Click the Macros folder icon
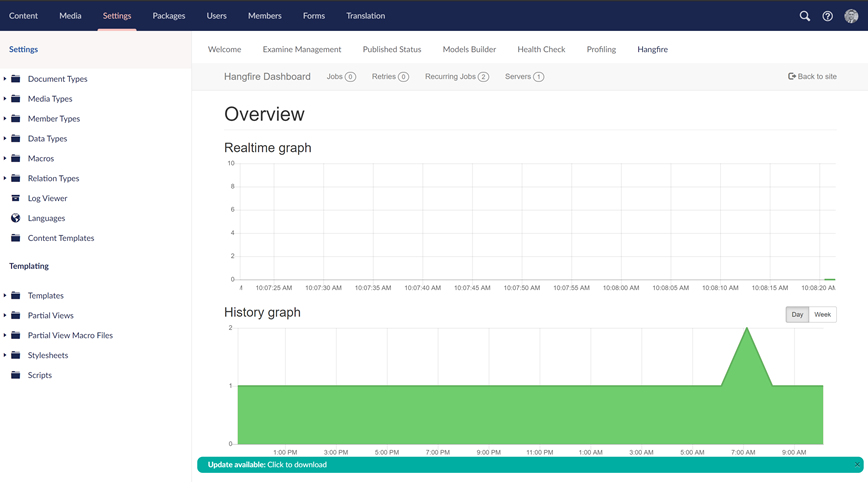868x482 pixels. tap(16, 158)
